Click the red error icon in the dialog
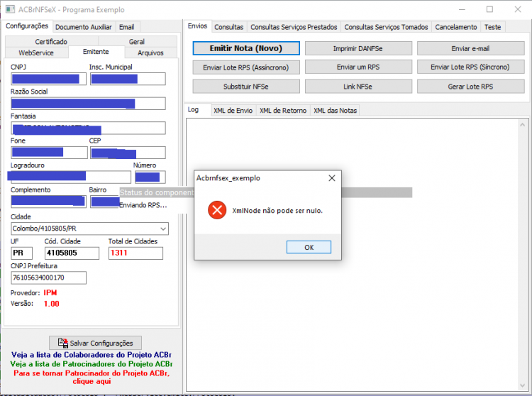Viewport: 532px width, 396px height. coord(217,210)
